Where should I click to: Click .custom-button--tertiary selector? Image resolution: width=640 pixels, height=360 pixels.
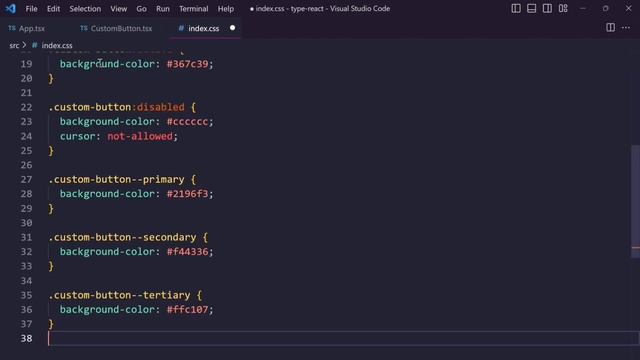click(x=119, y=295)
